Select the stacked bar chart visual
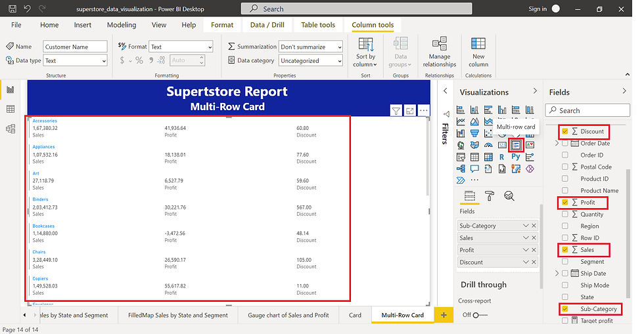644x334 pixels. (461, 110)
